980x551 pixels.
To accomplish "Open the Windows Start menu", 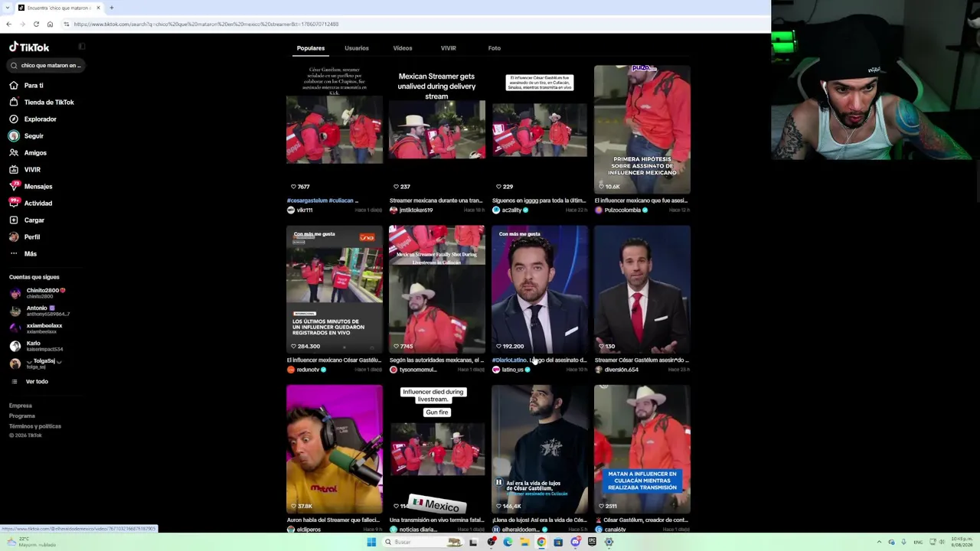I will pos(371,542).
